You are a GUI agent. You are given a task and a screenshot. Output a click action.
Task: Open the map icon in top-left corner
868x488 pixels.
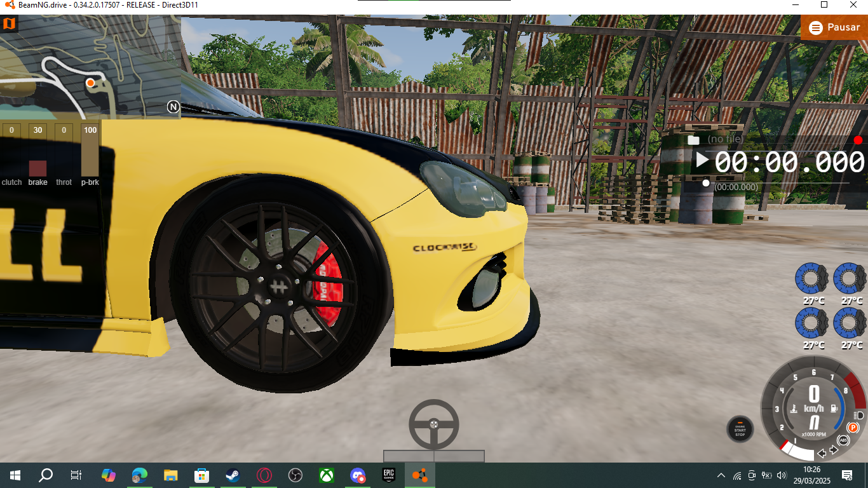(9, 25)
